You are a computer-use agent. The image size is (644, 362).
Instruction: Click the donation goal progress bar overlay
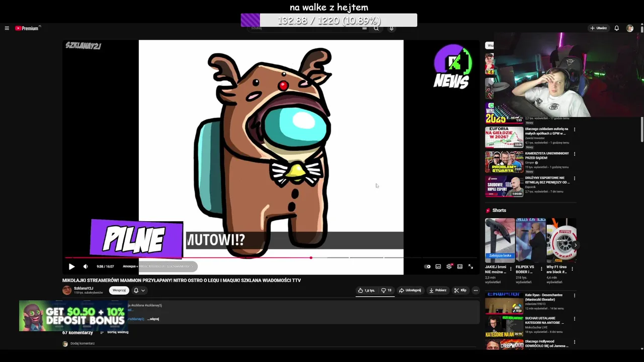329,20
